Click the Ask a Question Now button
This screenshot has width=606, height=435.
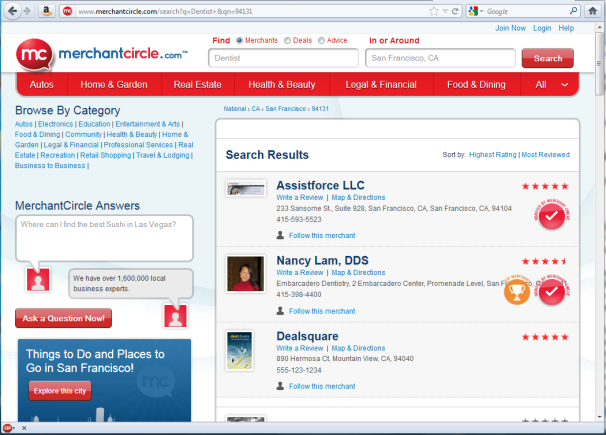[63, 318]
